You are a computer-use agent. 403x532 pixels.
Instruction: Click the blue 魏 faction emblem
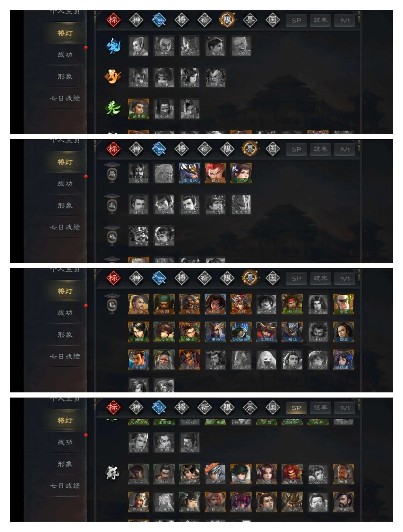coord(113,46)
